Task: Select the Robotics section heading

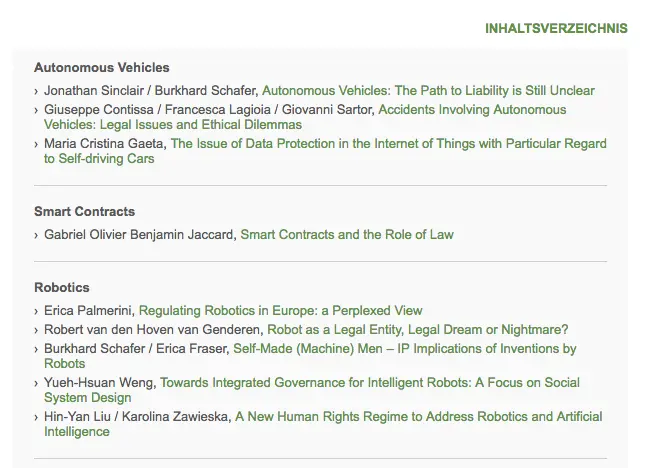Action: [62, 288]
